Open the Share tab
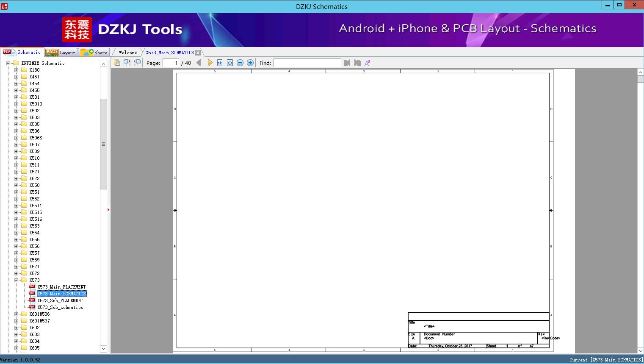This screenshot has width=644, height=364. [x=94, y=53]
